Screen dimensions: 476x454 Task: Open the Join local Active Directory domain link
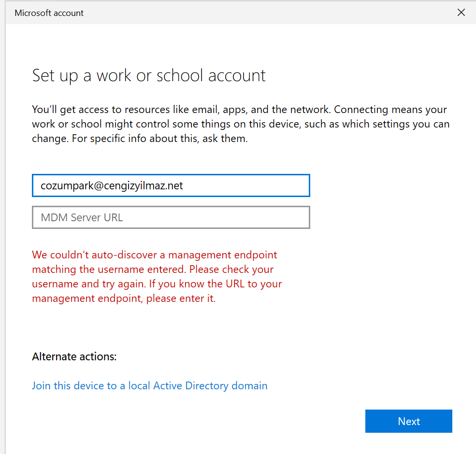tap(149, 385)
